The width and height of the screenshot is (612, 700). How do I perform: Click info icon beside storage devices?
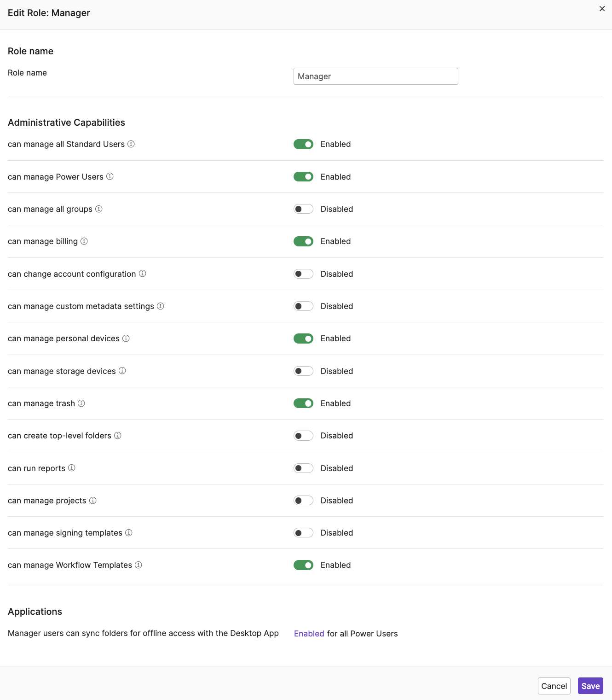tap(122, 371)
